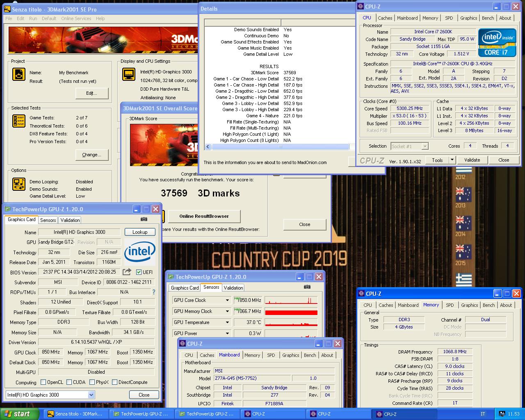Click the CPU-Z title bar icon of top window
The image size is (525, 420).
(x=361, y=6)
